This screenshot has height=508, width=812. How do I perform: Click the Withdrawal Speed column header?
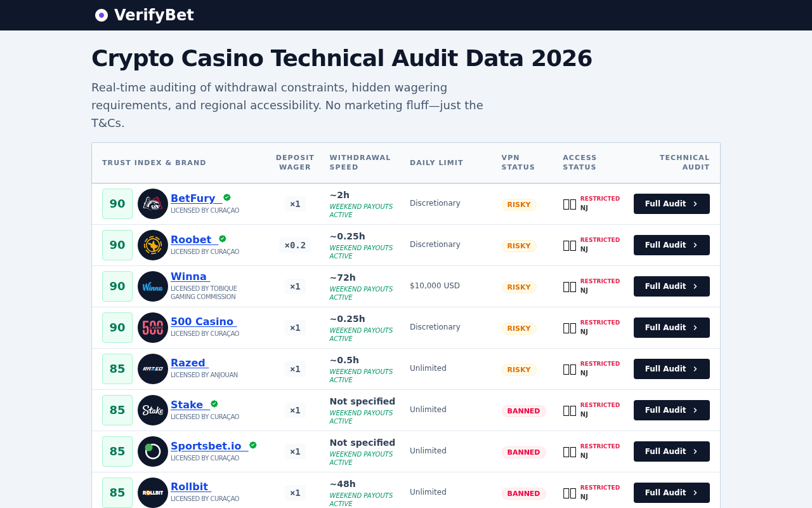[x=360, y=163]
